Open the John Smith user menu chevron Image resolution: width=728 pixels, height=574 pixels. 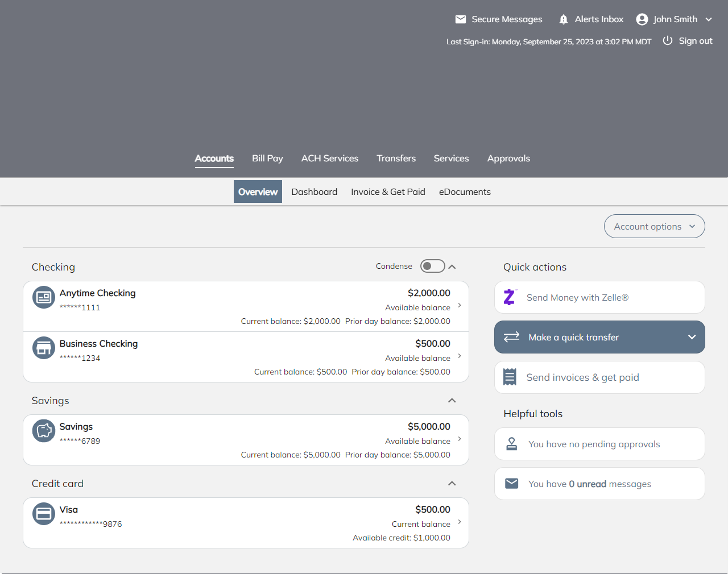click(709, 19)
